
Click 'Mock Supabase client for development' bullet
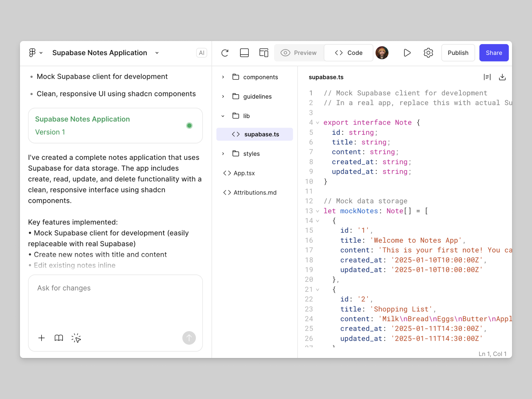coord(102,76)
